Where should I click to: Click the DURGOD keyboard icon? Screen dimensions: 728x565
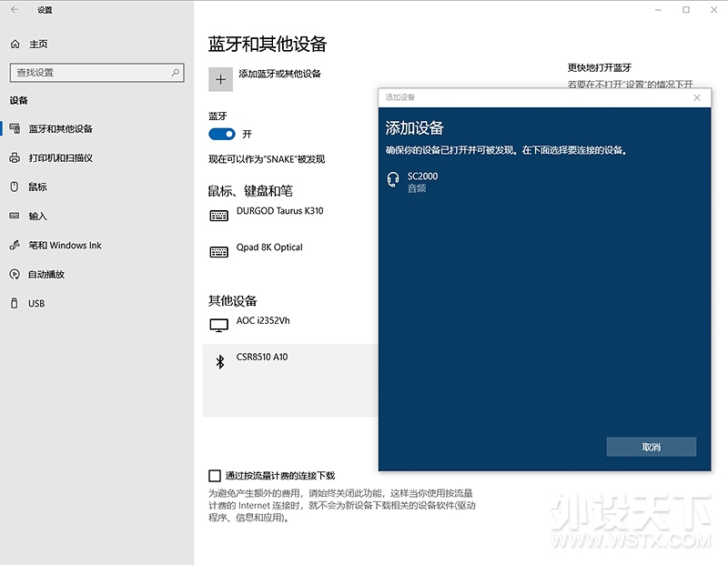218,216
